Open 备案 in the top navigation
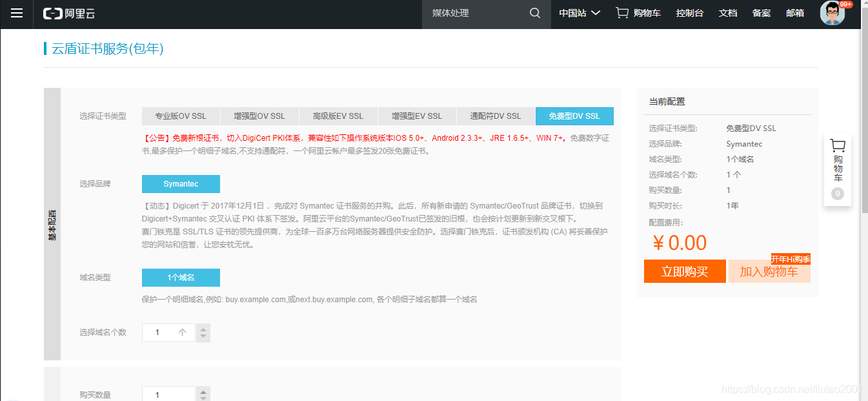This screenshot has width=868, height=401. tap(762, 14)
